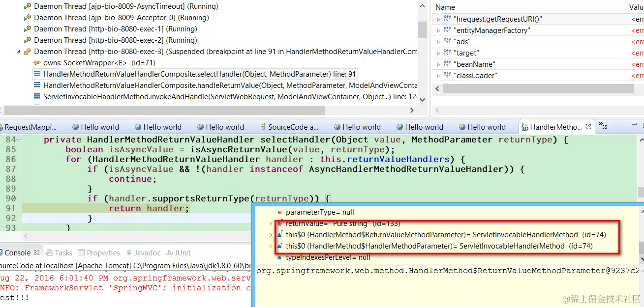Click stack frame icon of handleReturnValue entry
This screenshot has height=307, width=644.
pyautogui.click(x=37, y=85)
